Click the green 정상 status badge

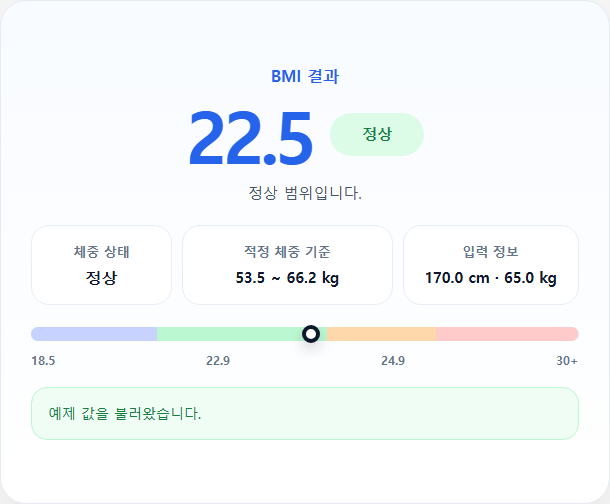point(377,134)
